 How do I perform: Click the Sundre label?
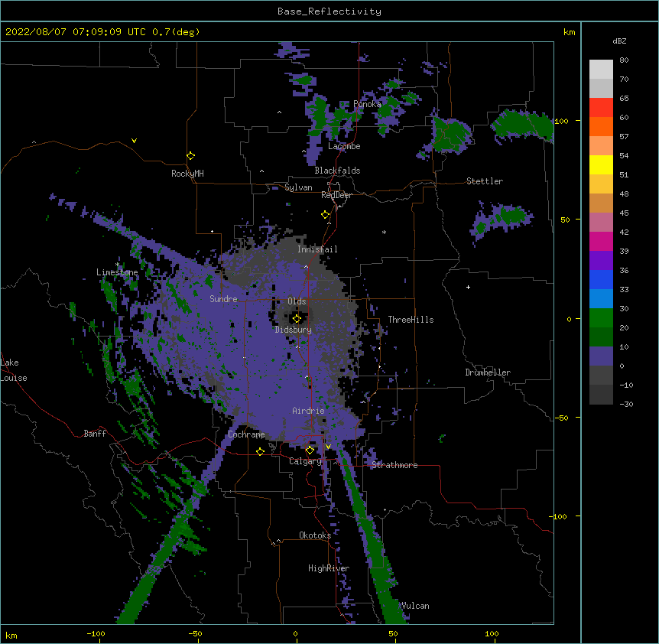click(x=223, y=299)
